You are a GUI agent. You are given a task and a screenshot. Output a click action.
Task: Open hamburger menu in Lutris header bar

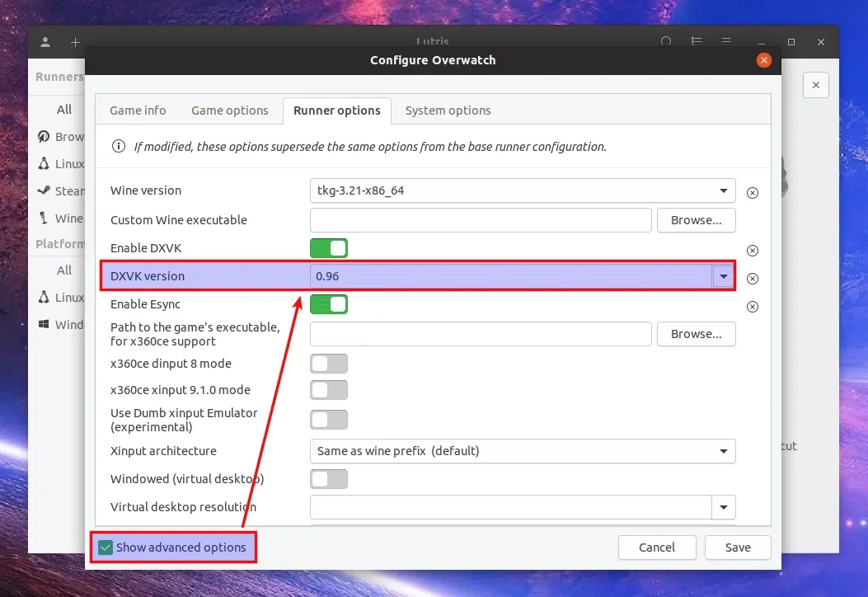[x=726, y=41]
